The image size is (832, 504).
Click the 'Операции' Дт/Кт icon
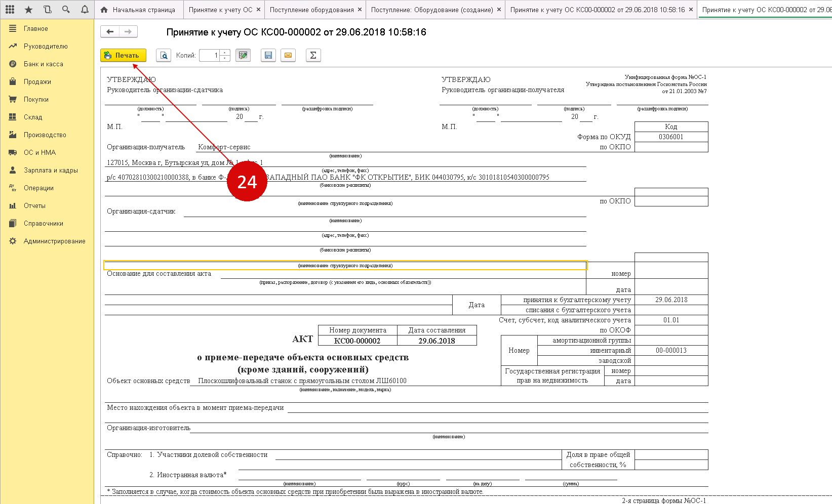click(x=13, y=188)
